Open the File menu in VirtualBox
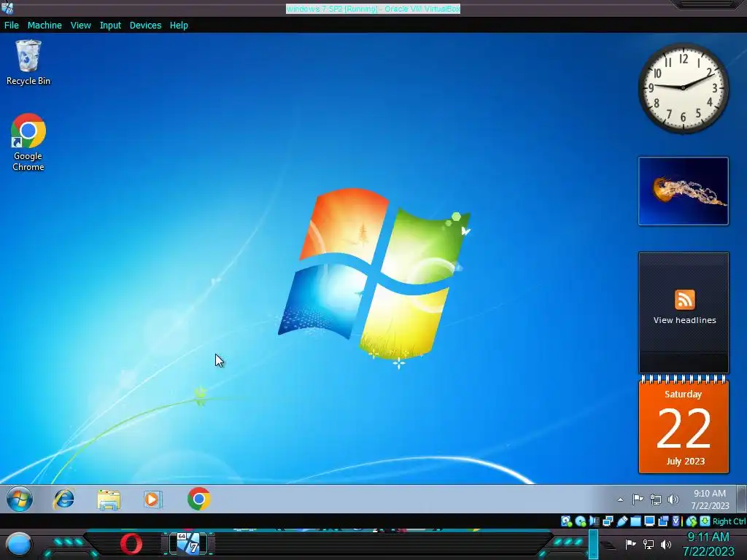 [x=12, y=26]
